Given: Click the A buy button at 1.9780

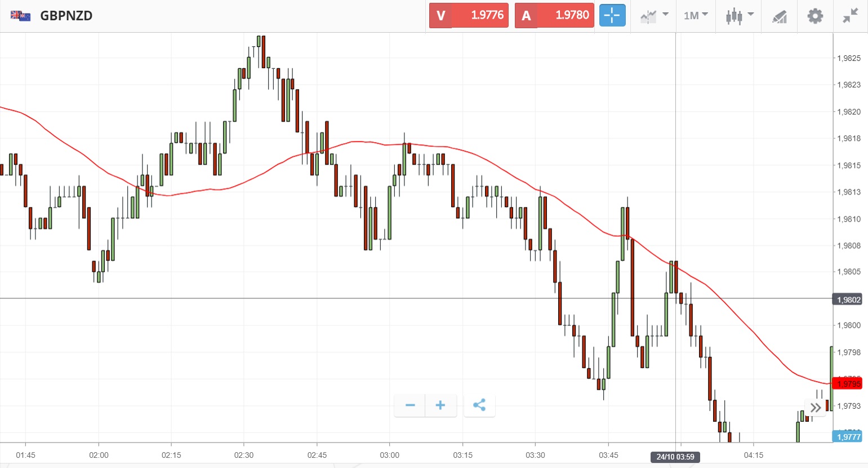Looking at the screenshot, I should coord(554,15).
